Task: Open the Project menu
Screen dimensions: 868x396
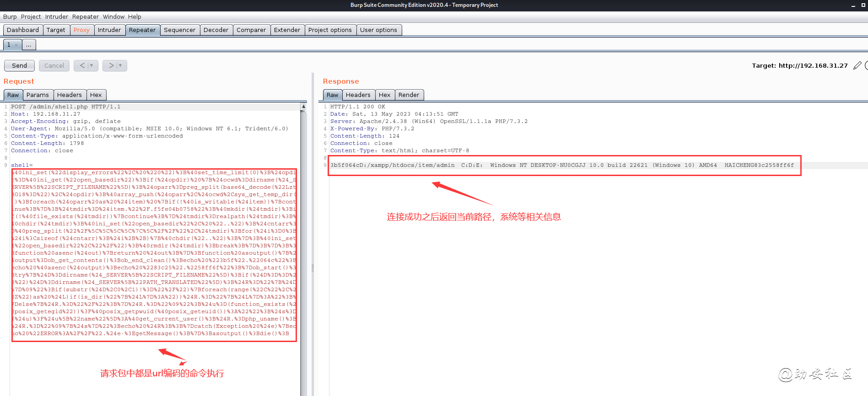Action: (x=31, y=17)
